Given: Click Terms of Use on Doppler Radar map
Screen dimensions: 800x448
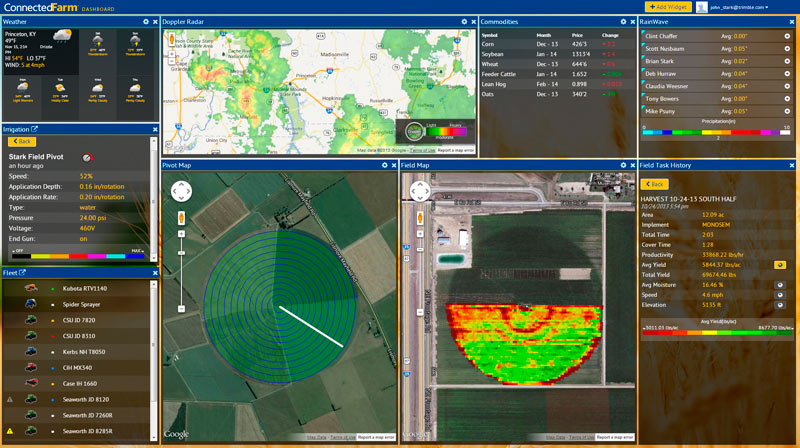Looking at the screenshot, I should click(x=422, y=151).
